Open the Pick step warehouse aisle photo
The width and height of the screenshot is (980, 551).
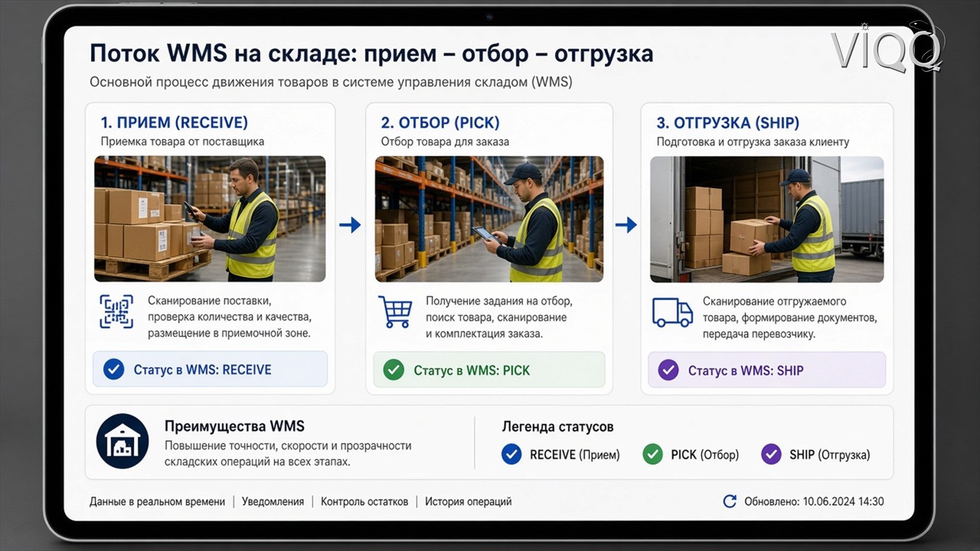489,219
